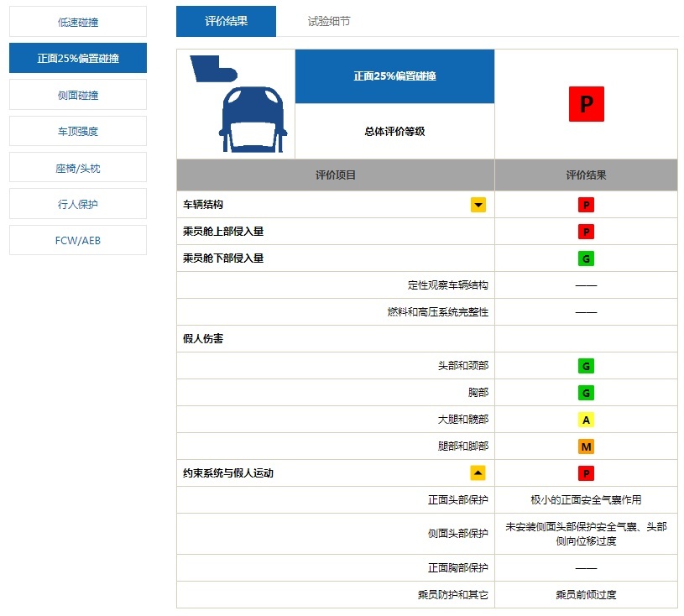Click the 极小的正面安全气囊作用 result text

pos(587,500)
